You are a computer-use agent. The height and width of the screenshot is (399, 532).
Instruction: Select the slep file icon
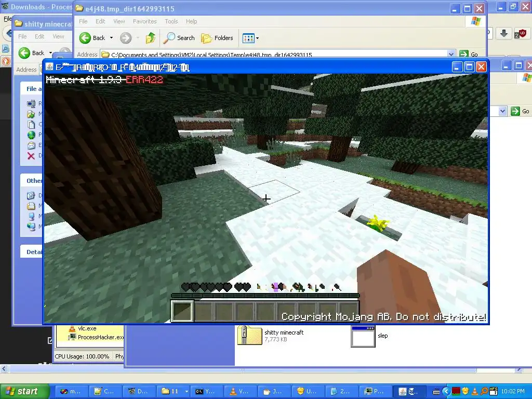point(369,336)
